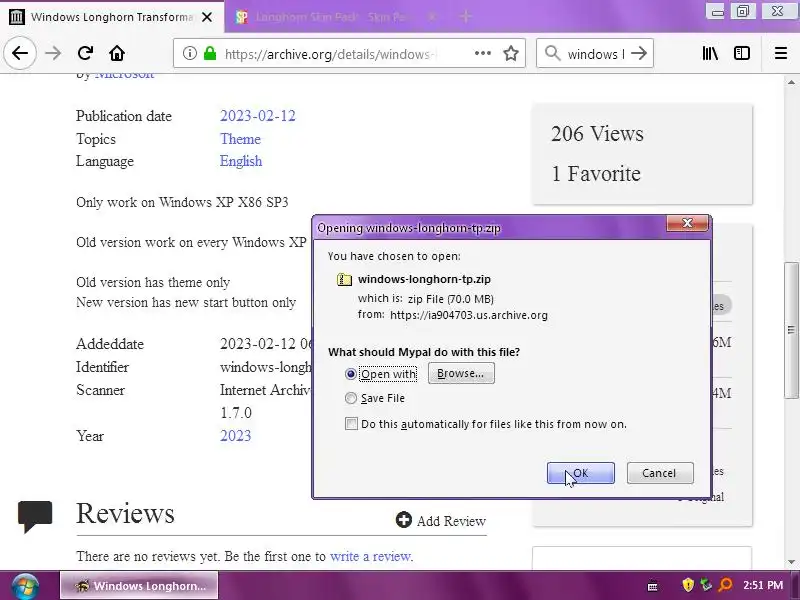
Task: Click the '1 Favorite' text
Action: pyautogui.click(x=596, y=174)
